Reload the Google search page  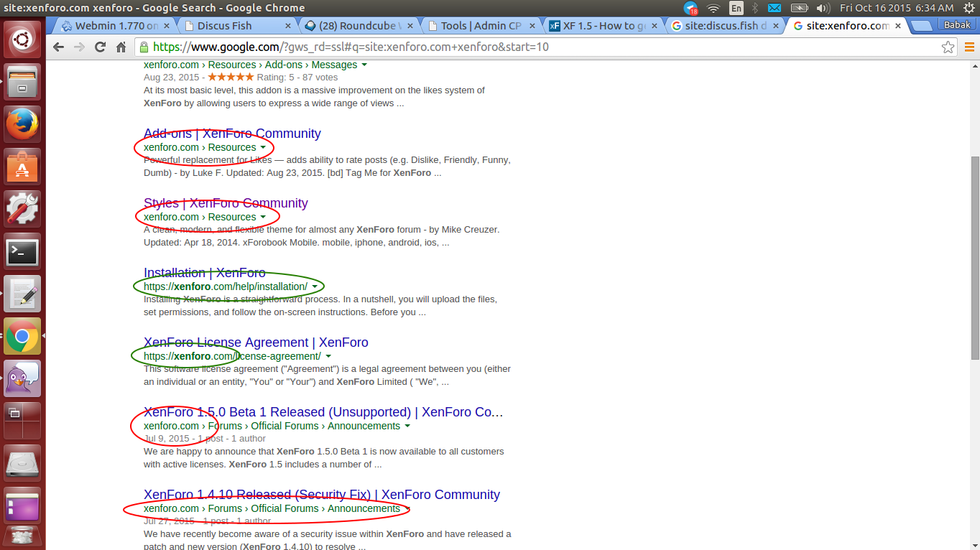click(100, 47)
